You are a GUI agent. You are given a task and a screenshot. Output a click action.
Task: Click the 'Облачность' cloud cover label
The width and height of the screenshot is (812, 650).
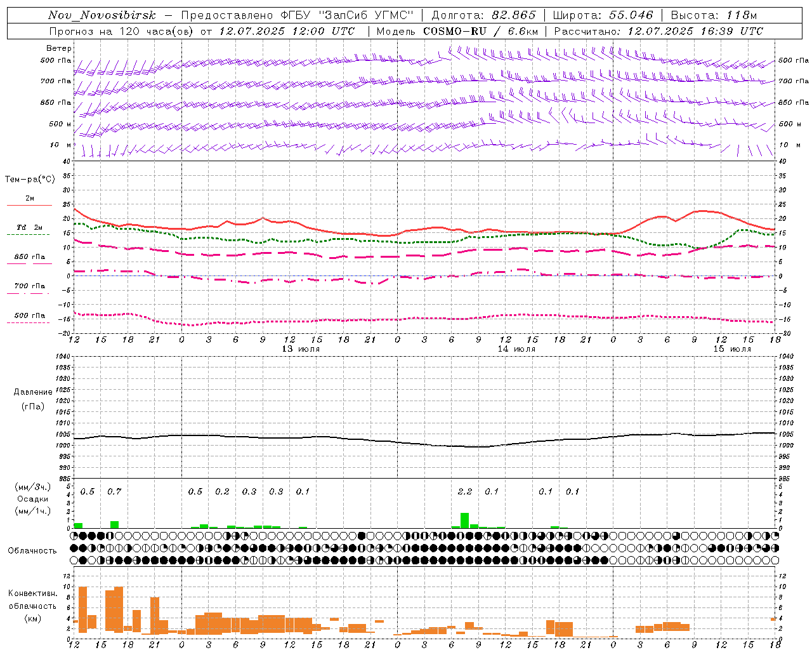32,551
